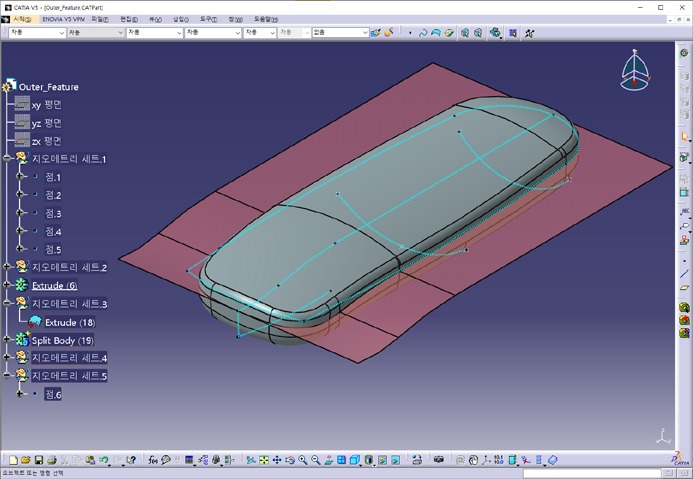Click the Zoom In magnifier icon

[x=303, y=460]
